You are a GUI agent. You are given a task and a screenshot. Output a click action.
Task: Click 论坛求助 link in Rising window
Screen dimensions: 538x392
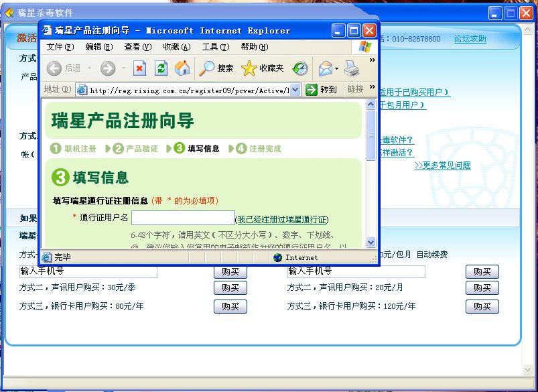tap(470, 39)
